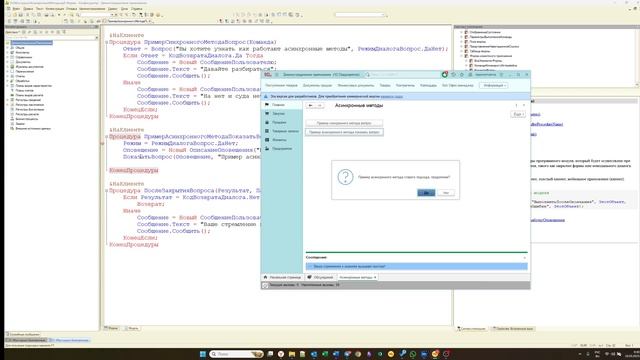640x360 pixels.
Task: Select Регистры сведений in the configuration tree
Action: (28, 100)
